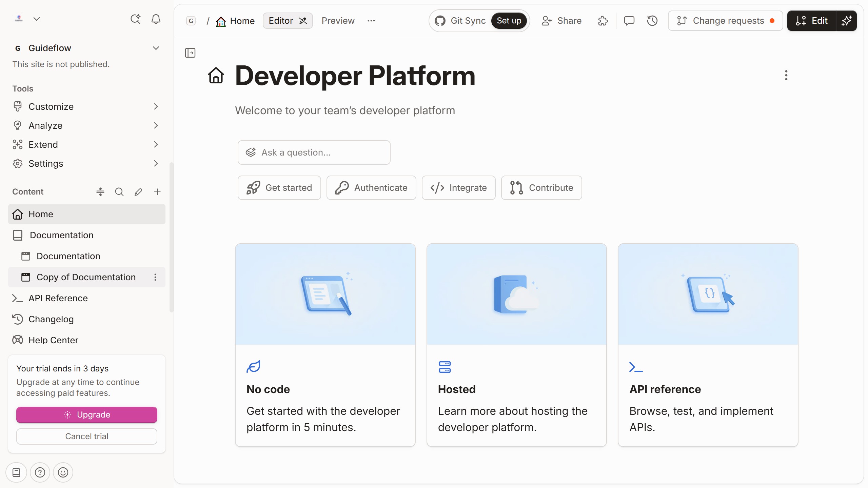Expand the Settings section
868x488 pixels.
[156, 163]
